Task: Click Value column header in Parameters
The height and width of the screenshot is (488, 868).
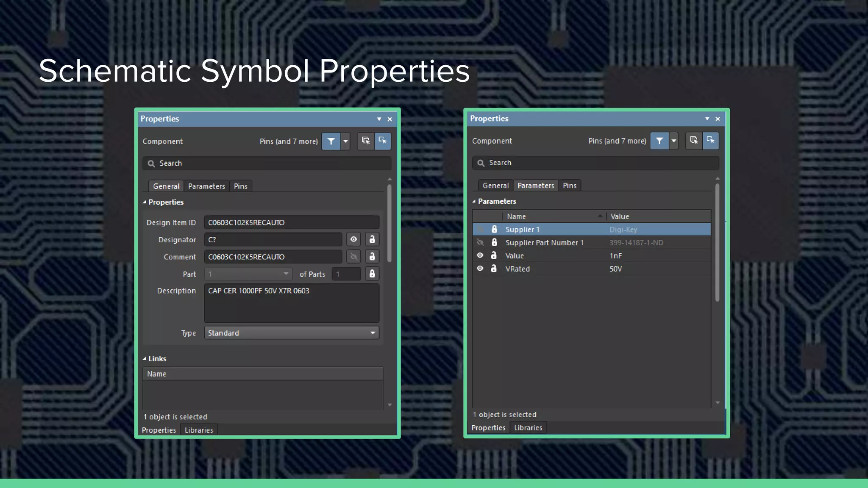Action: click(659, 216)
